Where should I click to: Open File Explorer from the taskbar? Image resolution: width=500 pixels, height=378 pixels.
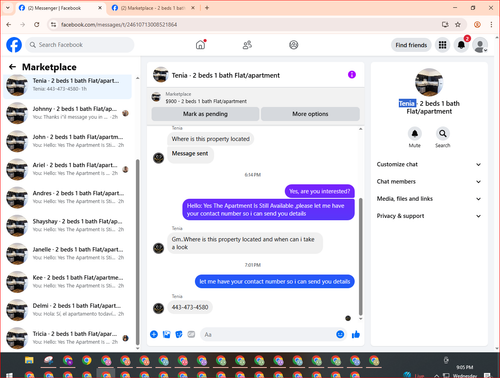click(x=29, y=360)
